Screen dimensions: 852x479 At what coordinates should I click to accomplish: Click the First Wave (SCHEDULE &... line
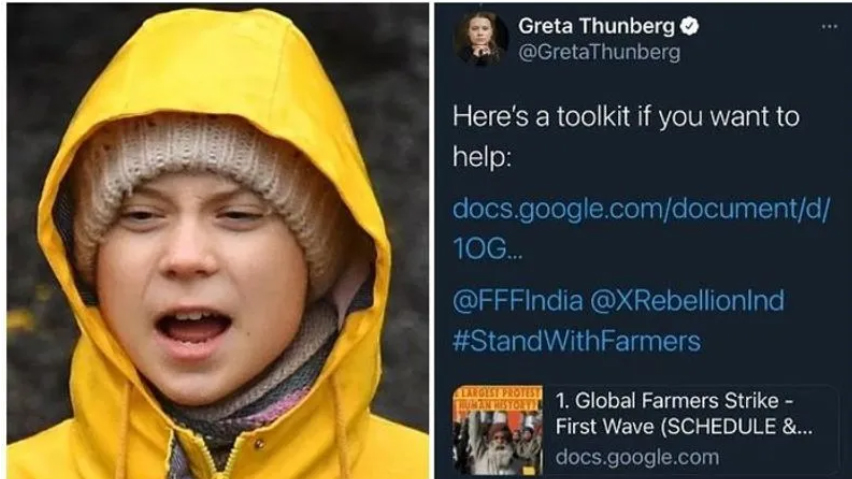pos(684,426)
